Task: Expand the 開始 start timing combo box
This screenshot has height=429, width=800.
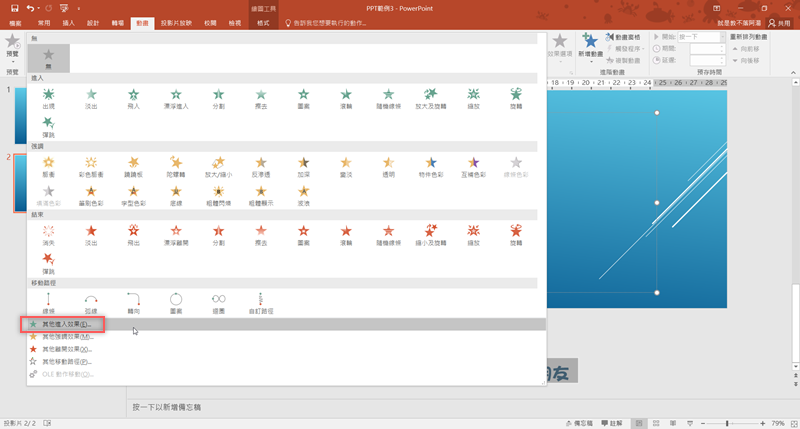Action: [720, 37]
